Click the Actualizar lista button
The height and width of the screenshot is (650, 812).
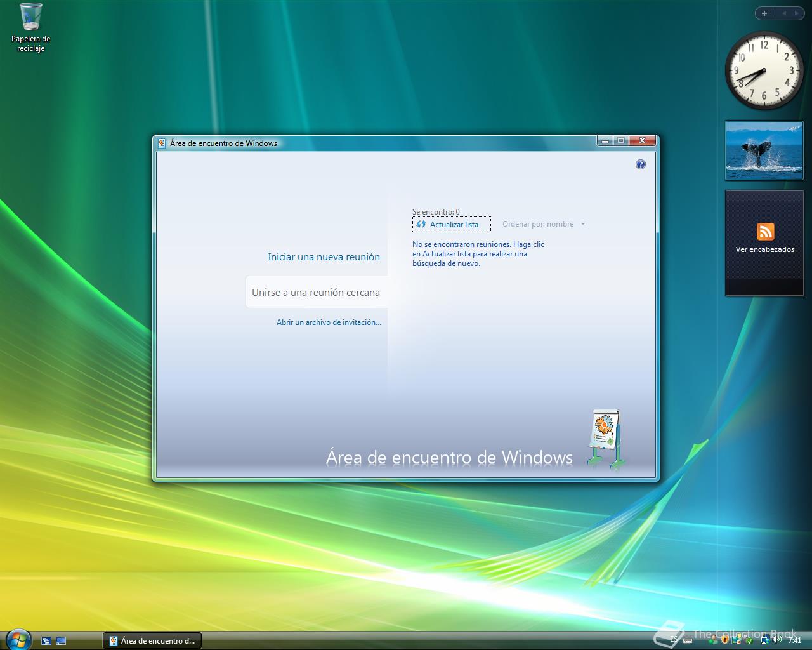(451, 225)
